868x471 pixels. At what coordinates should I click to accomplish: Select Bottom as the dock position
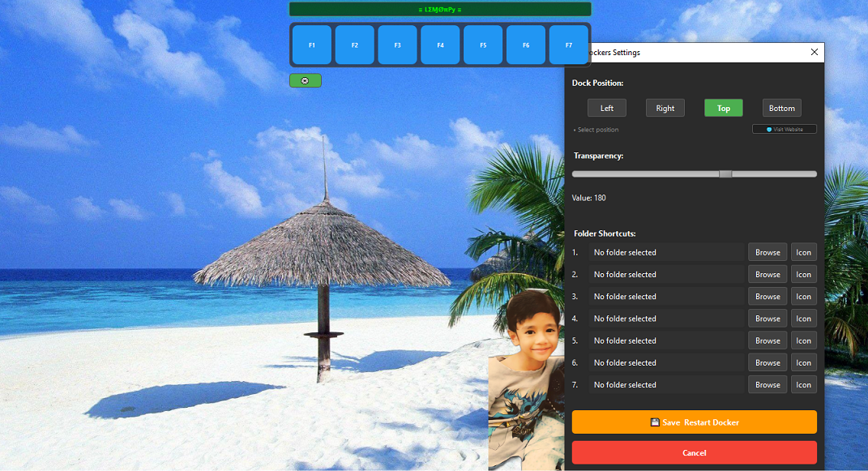pos(782,109)
